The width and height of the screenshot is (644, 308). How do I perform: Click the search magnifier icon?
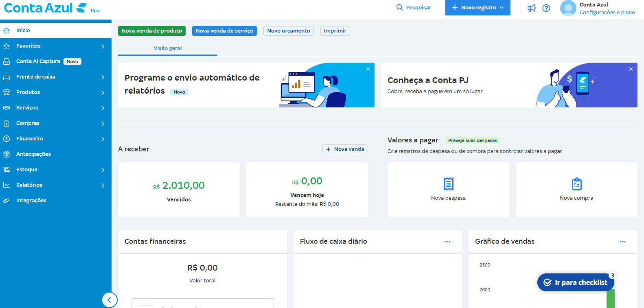tap(400, 7)
